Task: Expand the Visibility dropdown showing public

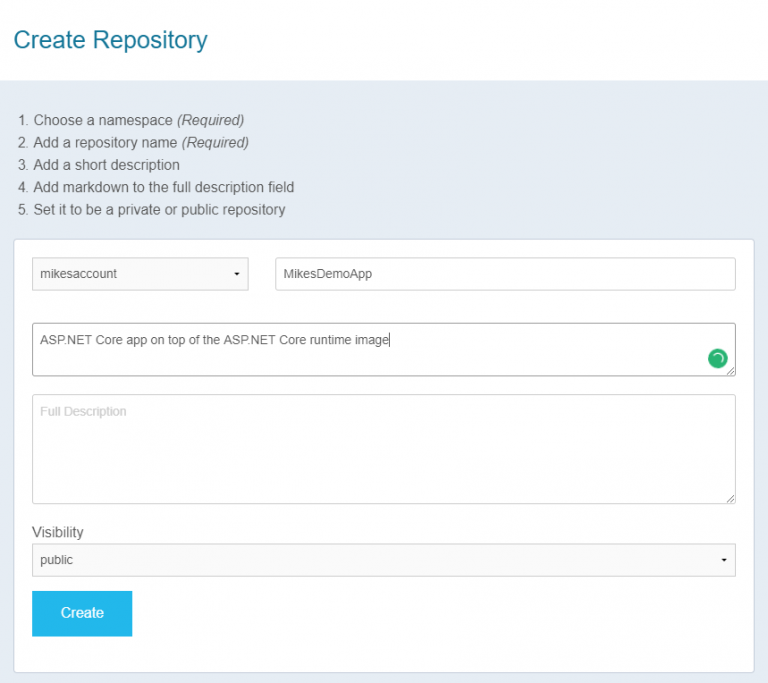Action: 384,560
